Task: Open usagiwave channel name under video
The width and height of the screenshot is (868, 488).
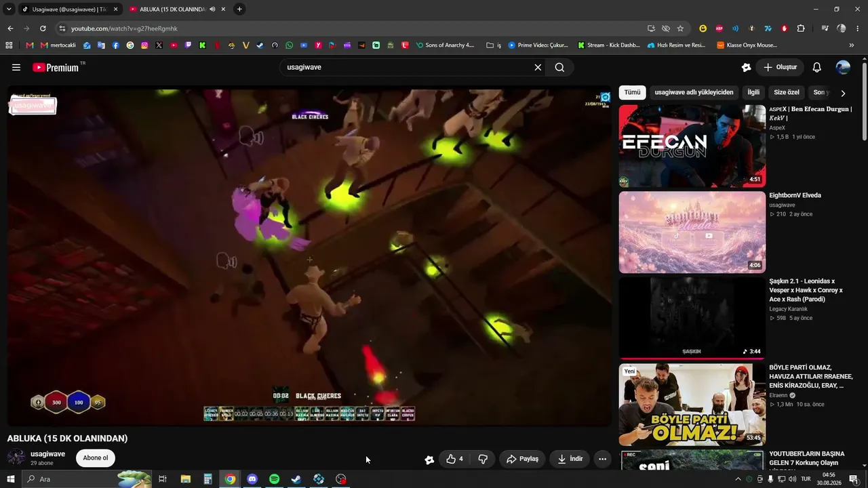Action: point(48,454)
